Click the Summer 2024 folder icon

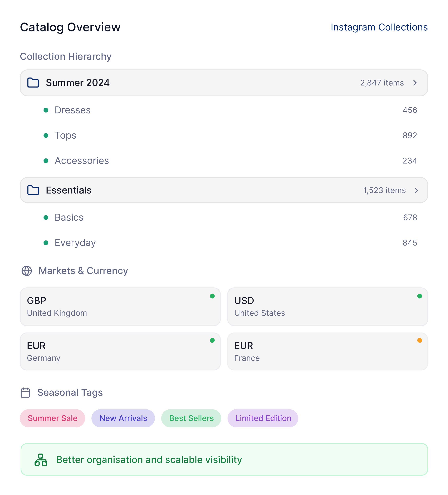tap(33, 83)
